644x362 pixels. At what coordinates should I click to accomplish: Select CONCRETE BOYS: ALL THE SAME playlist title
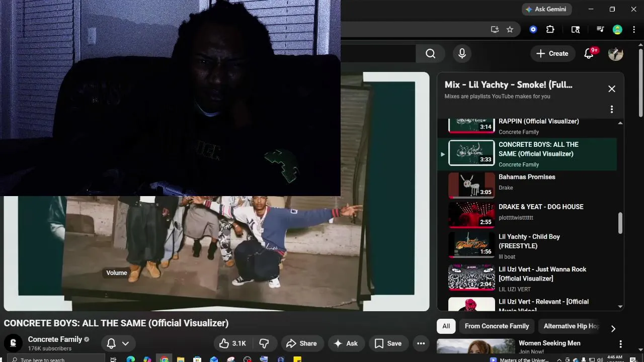click(538, 149)
